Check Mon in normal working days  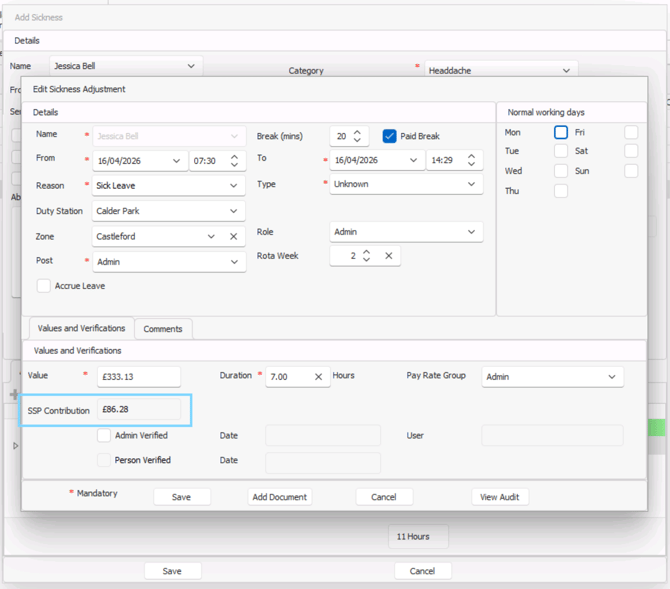click(x=561, y=132)
